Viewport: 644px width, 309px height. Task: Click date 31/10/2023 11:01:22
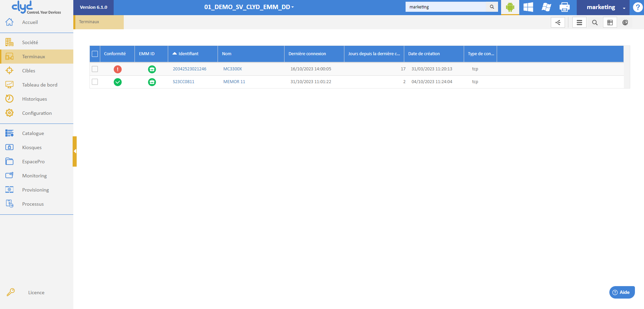click(x=311, y=82)
